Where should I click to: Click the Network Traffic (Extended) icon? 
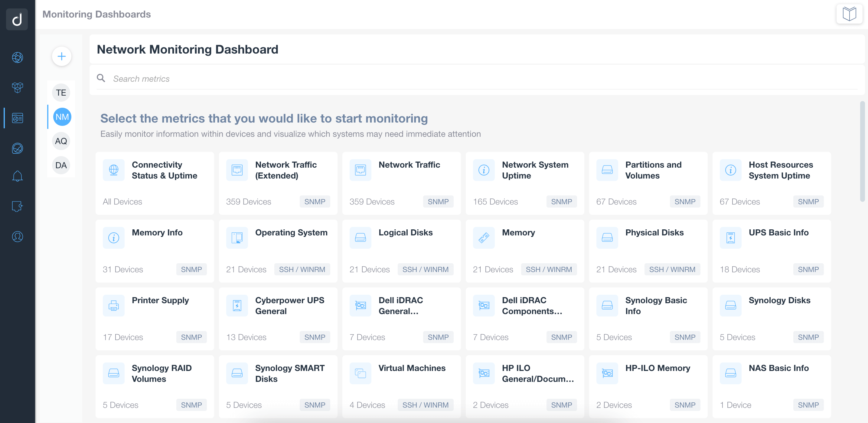(x=237, y=170)
